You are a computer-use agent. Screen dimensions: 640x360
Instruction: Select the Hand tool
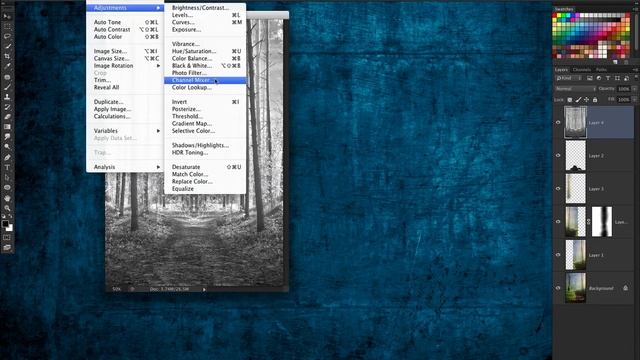(7, 198)
